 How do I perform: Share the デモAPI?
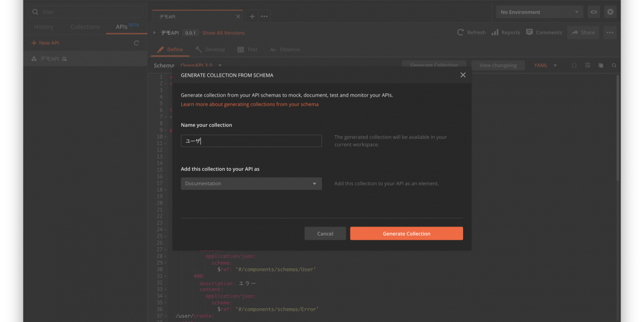pos(583,33)
